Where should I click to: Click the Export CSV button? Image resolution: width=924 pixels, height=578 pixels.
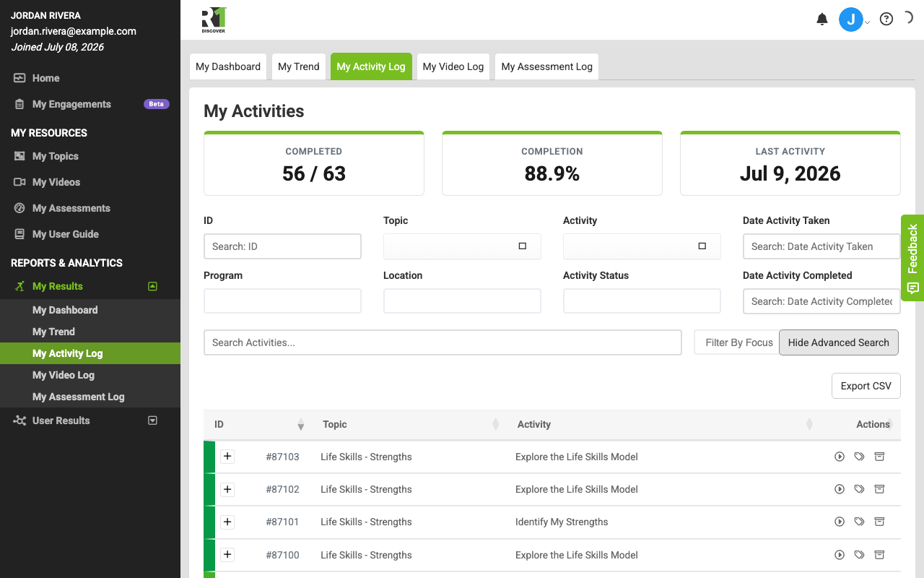click(866, 386)
